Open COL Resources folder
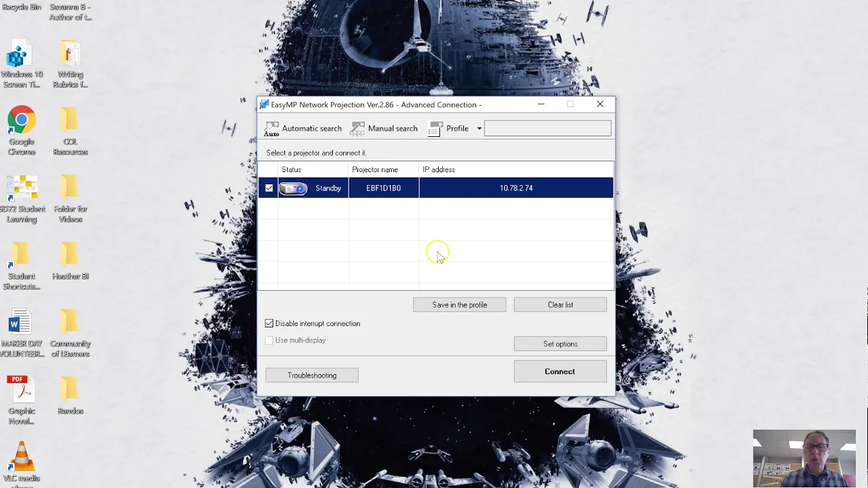 pos(71,131)
